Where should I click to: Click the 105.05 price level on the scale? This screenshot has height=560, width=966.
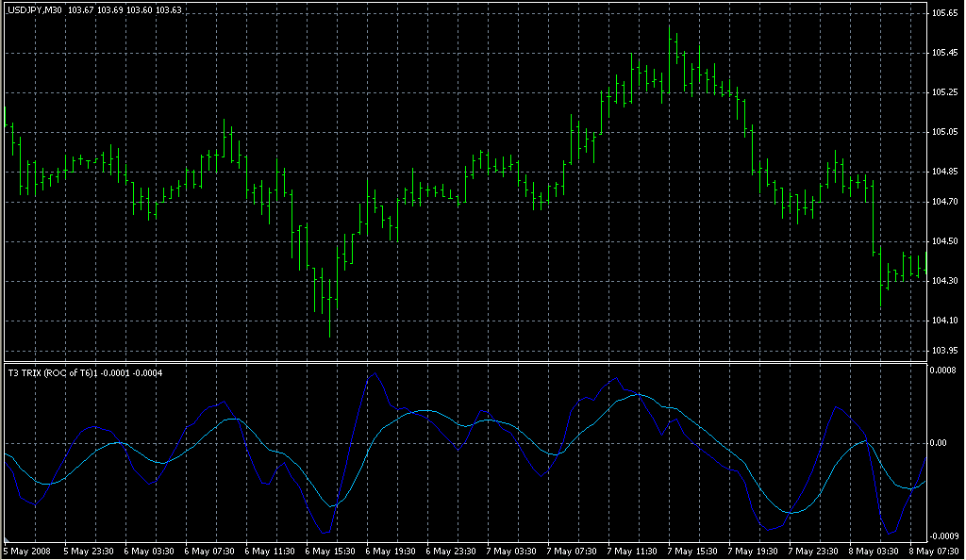[x=945, y=132]
